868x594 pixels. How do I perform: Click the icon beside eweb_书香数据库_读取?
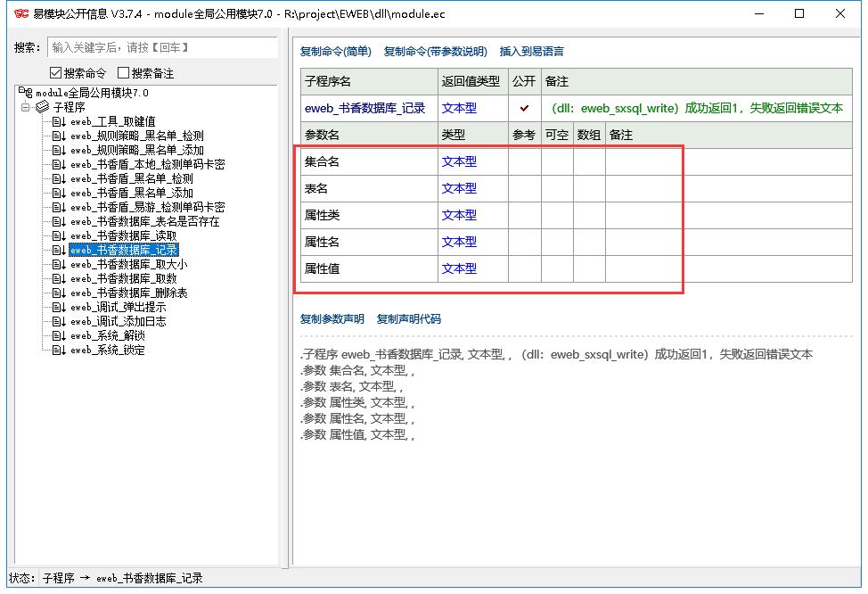click(59, 235)
